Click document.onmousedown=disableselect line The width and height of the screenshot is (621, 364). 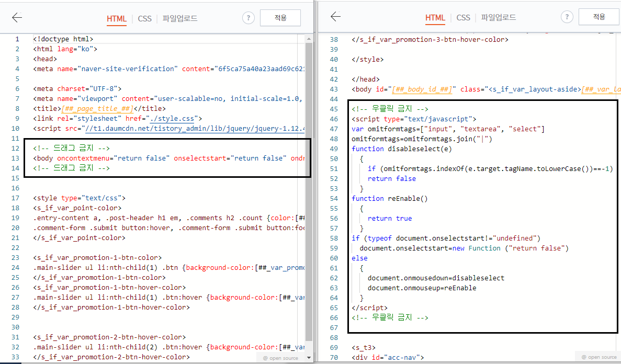tap(436, 278)
